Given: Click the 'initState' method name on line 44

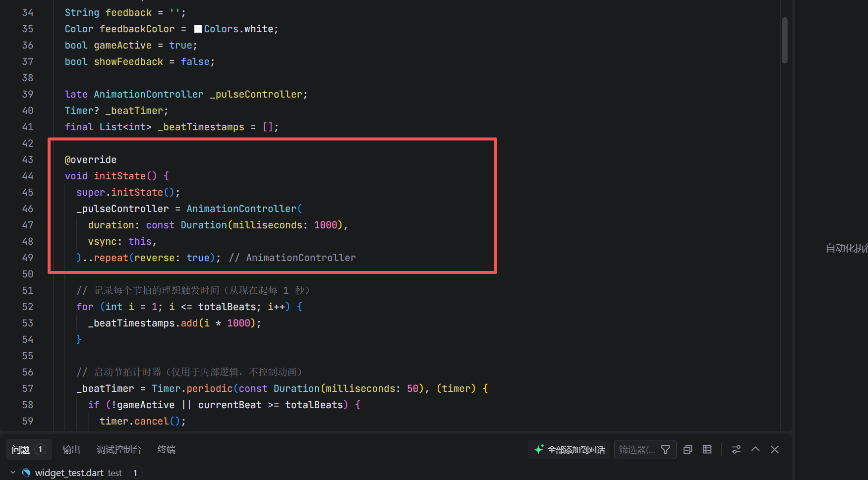Looking at the screenshot, I should click(x=120, y=176).
